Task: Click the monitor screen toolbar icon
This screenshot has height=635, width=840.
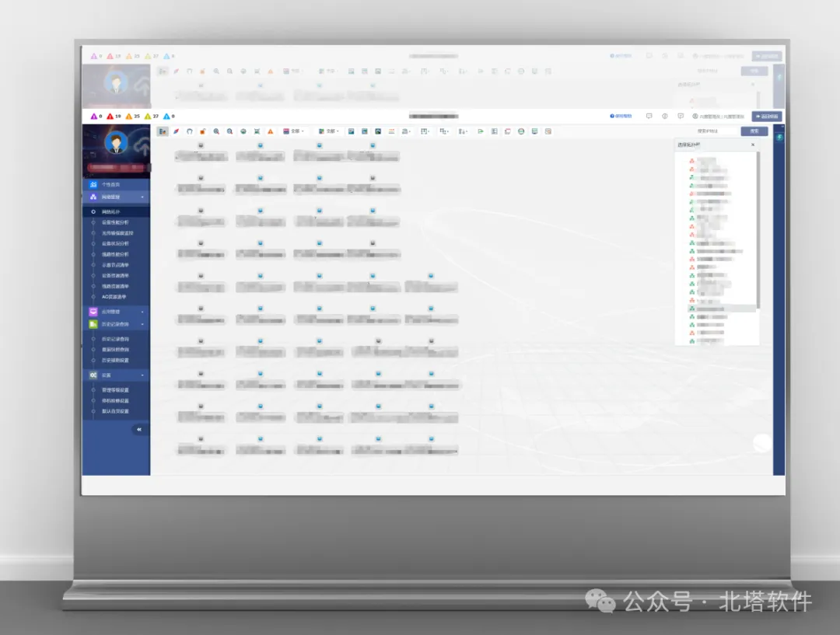Action: click(x=534, y=131)
